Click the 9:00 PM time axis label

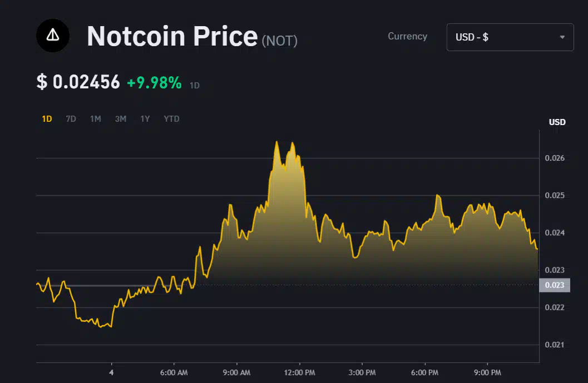click(487, 372)
